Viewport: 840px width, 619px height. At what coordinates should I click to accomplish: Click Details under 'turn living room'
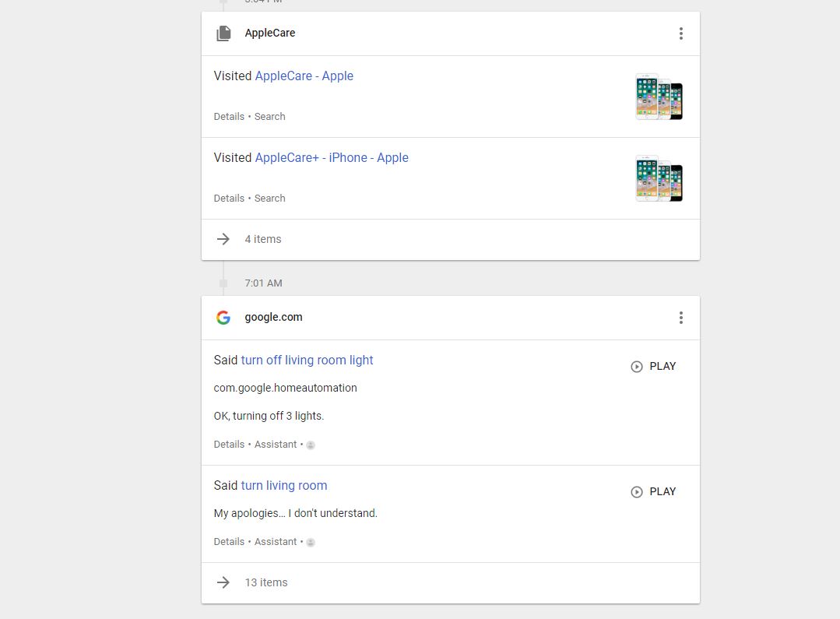click(229, 542)
